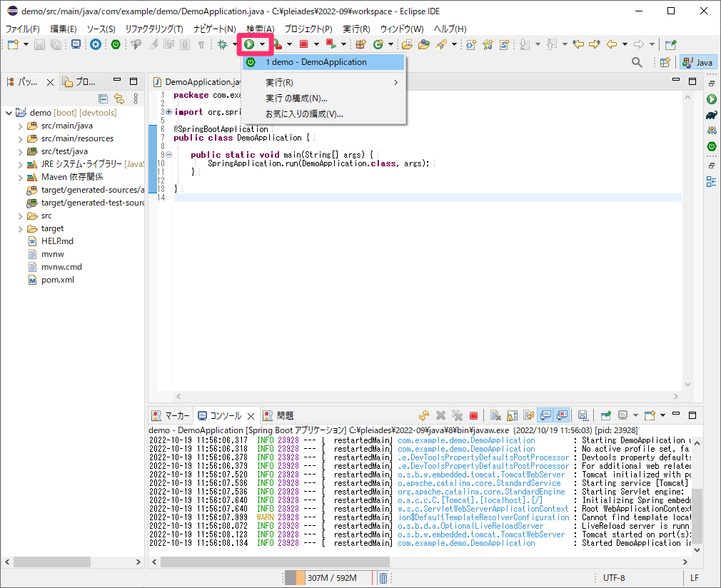The height and width of the screenshot is (588, 721).
Task: Click the Collapse All icon in package explorer
Action: click(x=103, y=98)
